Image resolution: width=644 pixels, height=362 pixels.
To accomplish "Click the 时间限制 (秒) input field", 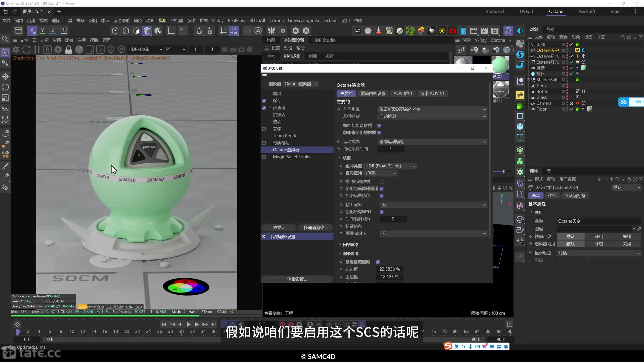I will [x=393, y=219].
